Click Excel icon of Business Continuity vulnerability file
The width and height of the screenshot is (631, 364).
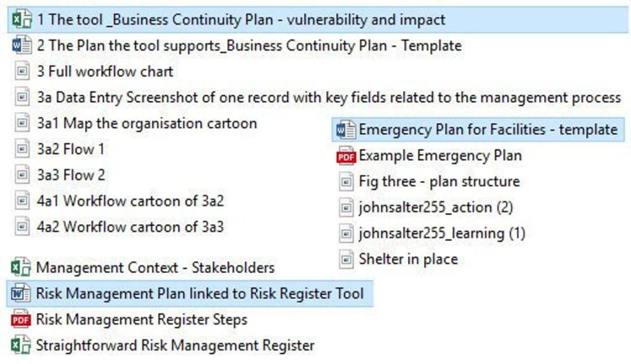coord(22,20)
